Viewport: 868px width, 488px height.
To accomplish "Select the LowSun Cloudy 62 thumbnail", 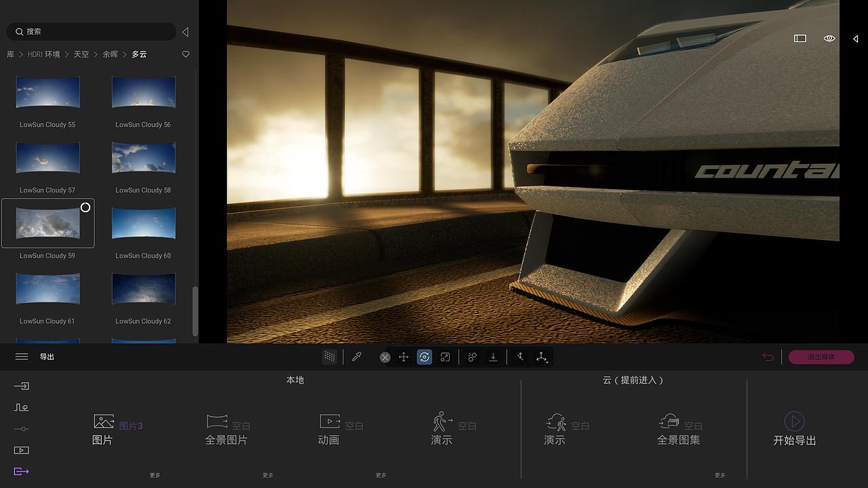I will pyautogui.click(x=144, y=289).
